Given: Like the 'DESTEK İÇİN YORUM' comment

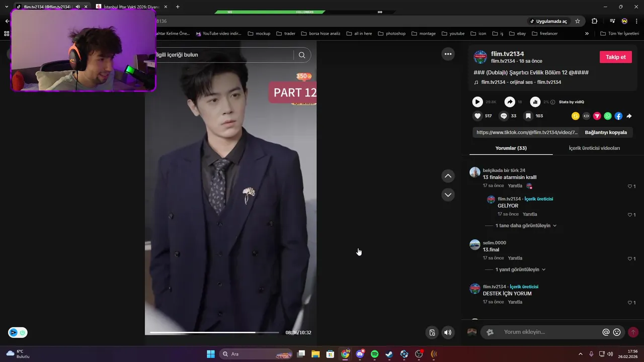Looking at the screenshot, I should coord(630,303).
